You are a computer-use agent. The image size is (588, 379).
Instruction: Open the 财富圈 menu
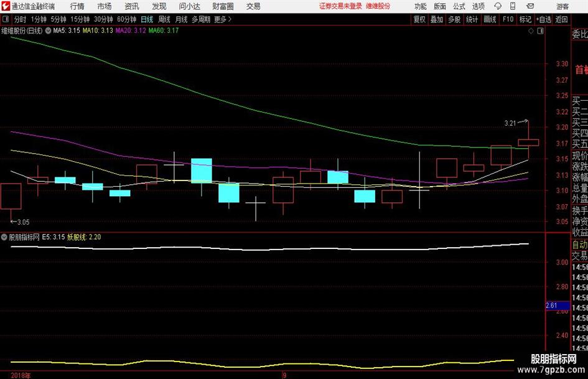click(223, 6)
